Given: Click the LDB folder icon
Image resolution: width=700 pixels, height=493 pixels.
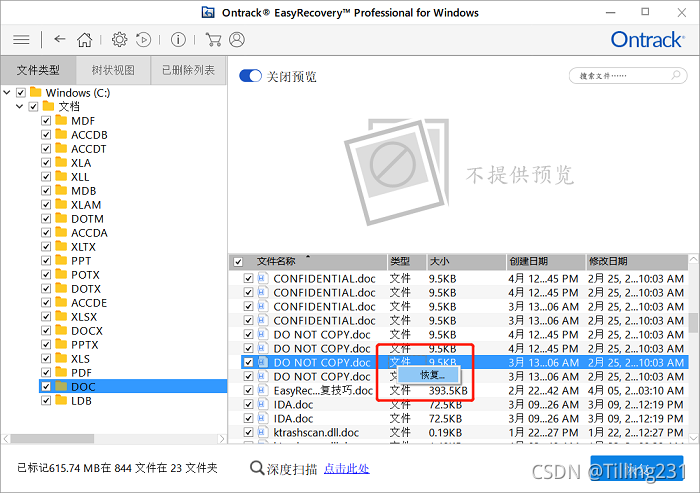Looking at the screenshot, I should (61, 401).
